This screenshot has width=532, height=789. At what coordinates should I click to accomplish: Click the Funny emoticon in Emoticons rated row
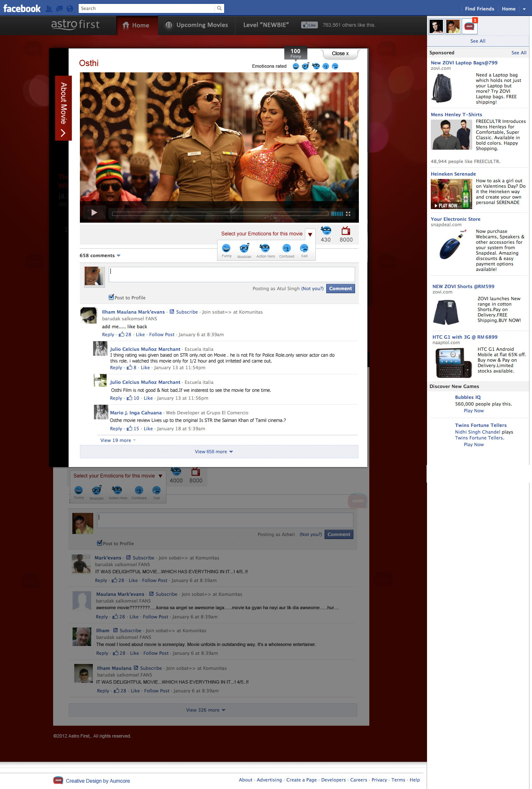click(296, 66)
